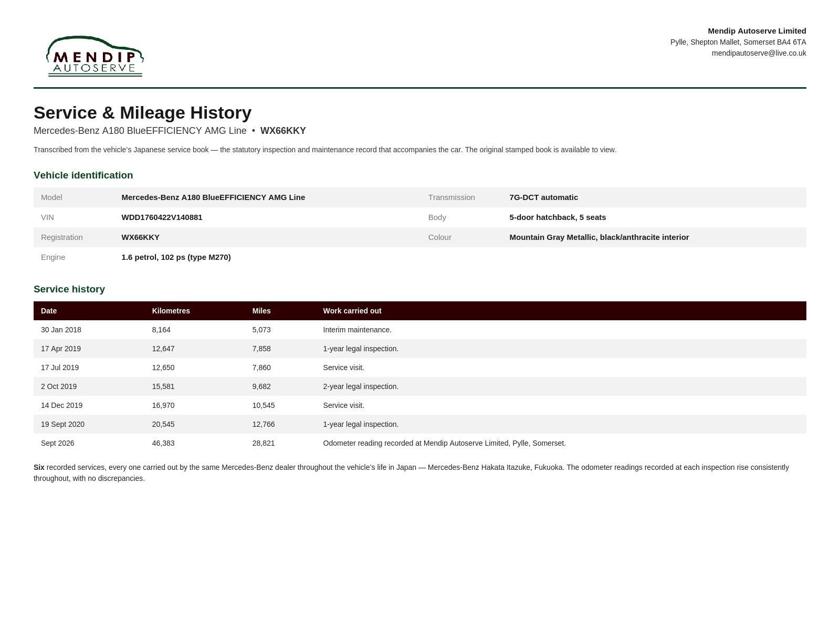Screen dimensions: 840x630
Task: Select the 20,545 kilometres reading
Action: tap(163, 424)
